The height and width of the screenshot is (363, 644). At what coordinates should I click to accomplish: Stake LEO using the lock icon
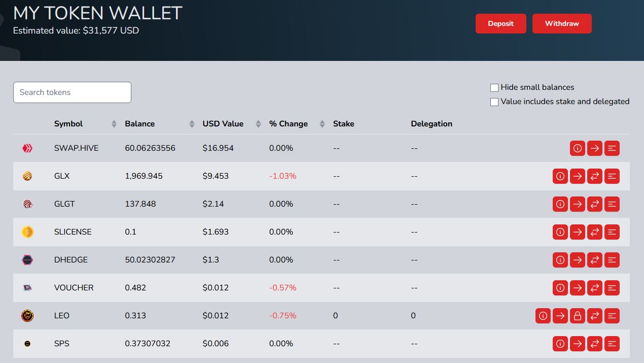pos(578,316)
